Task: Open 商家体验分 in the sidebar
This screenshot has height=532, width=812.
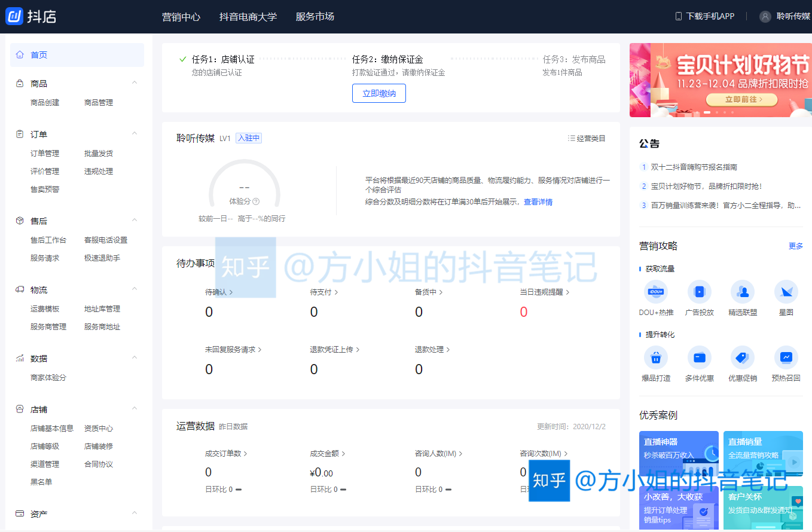Action: 48,378
